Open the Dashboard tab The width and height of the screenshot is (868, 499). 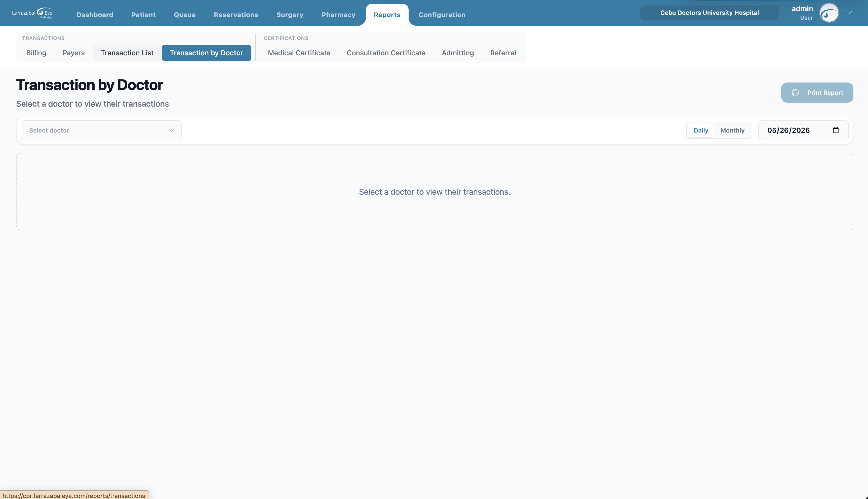tap(95, 15)
